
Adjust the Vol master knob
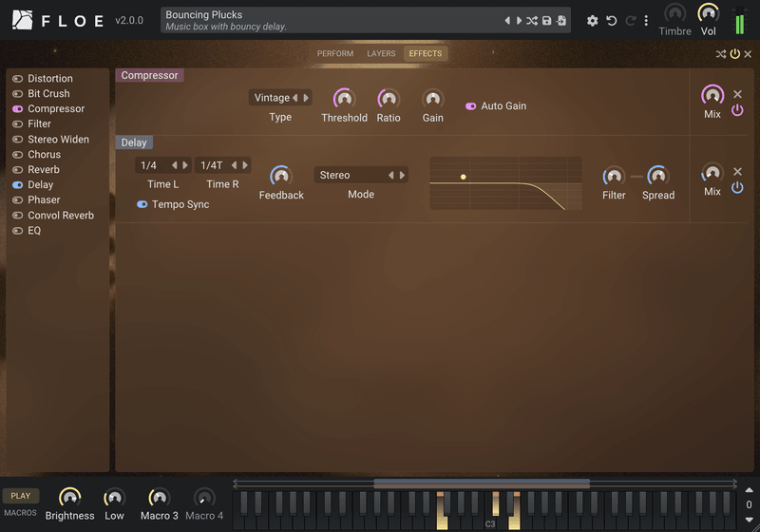click(x=708, y=13)
